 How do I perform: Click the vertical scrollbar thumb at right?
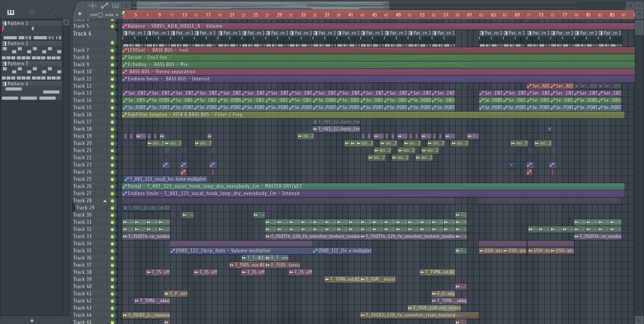[639, 27]
